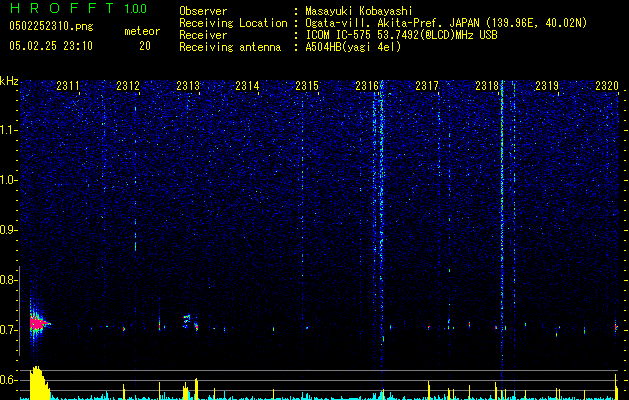Click the 2312 time marker

tap(128, 85)
